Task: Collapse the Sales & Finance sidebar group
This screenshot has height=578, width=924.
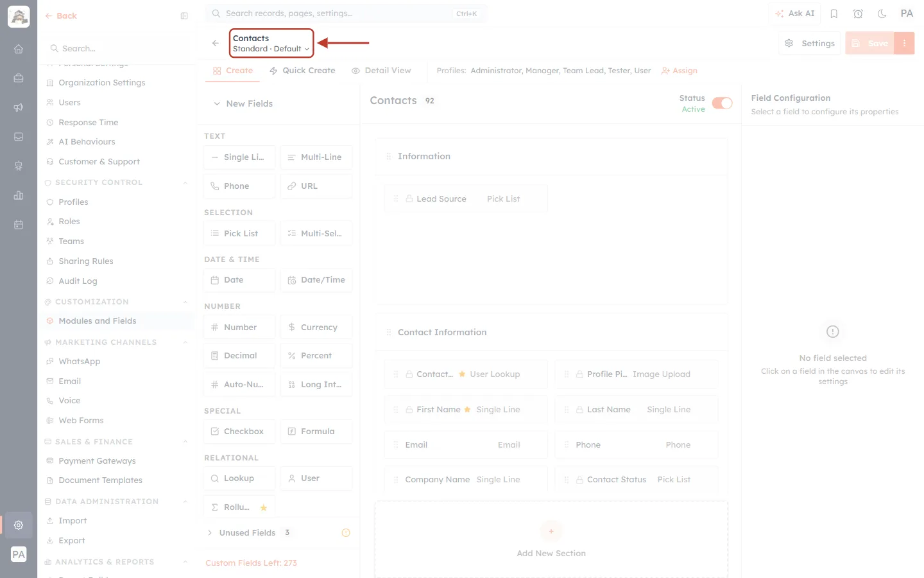Action: pos(185,442)
